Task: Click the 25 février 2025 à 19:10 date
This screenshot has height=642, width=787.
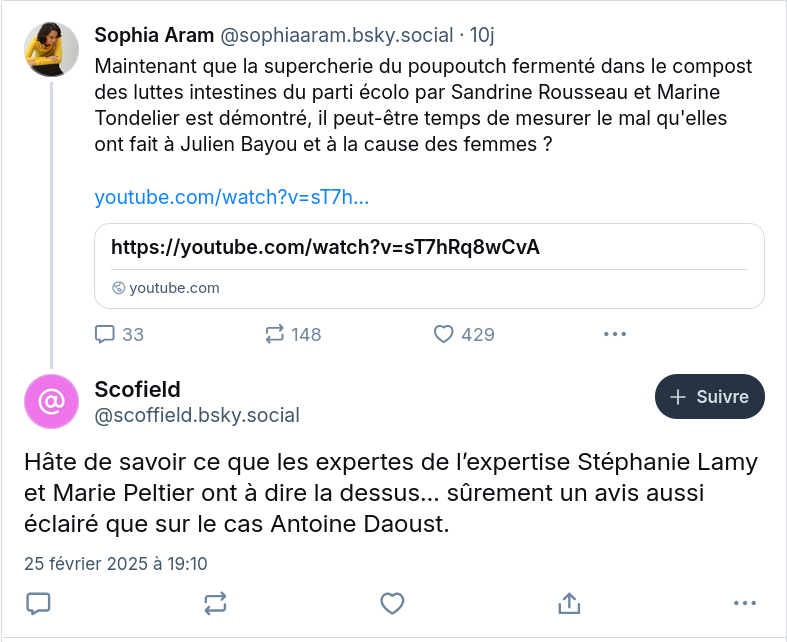Action: [116, 564]
